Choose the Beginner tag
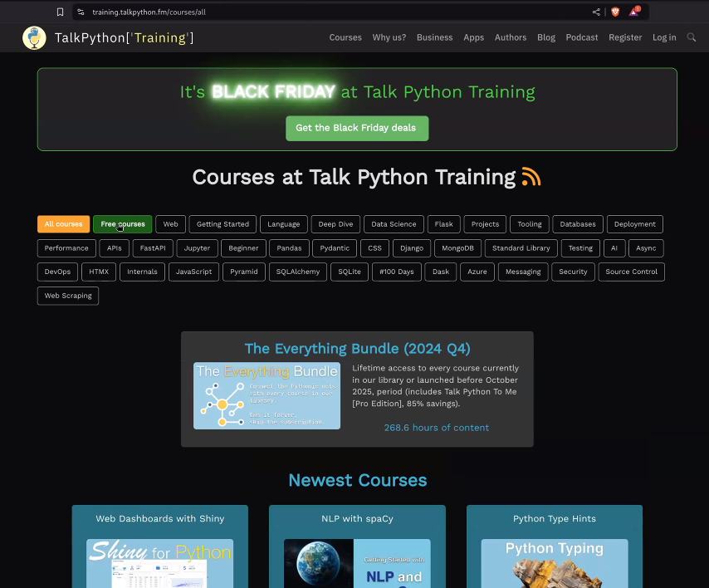 pyautogui.click(x=244, y=248)
